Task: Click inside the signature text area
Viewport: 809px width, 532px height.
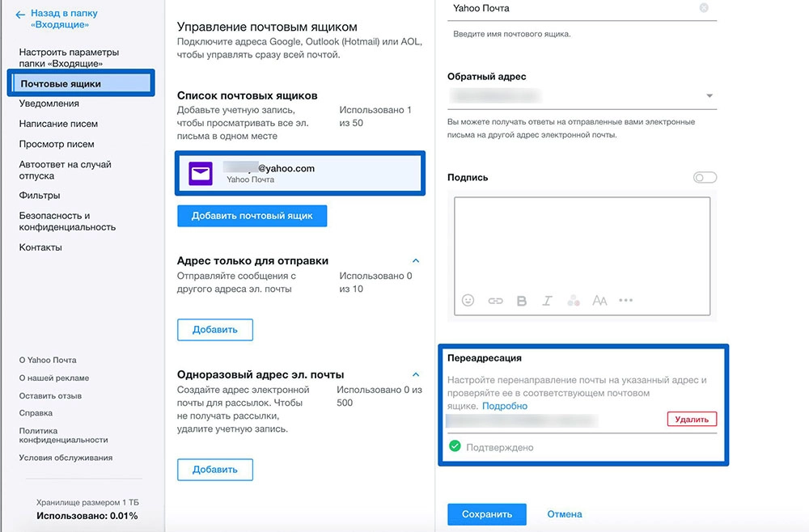Action: (x=582, y=243)
